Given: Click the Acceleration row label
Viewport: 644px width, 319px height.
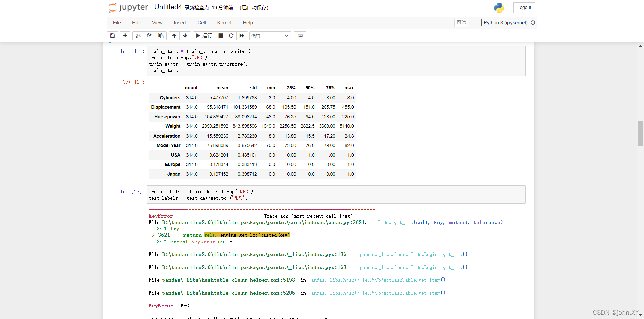Looking at the screenshot, I should tap(167, 136).
